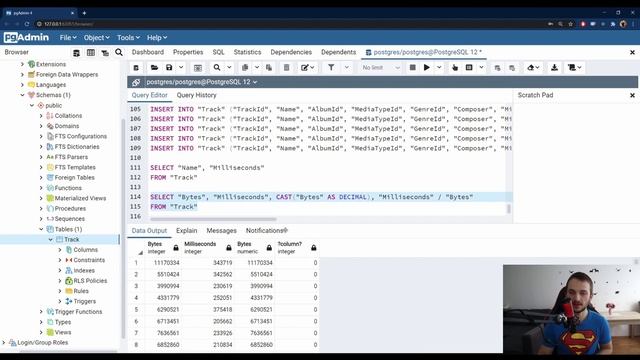This screenshot has height=360, width=640.
Task: Select the Login/Group Roles tree item
Action: click(x=42, y=342)
